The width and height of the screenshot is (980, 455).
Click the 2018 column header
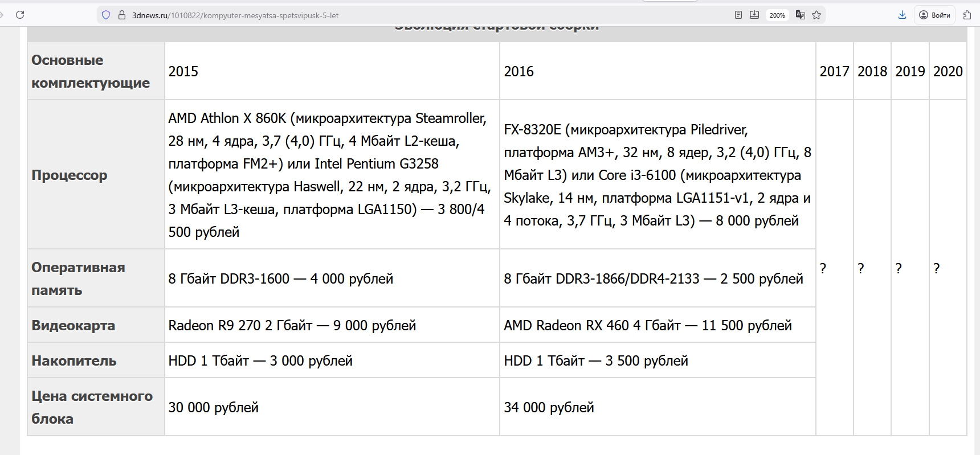[x=872, y=71]
